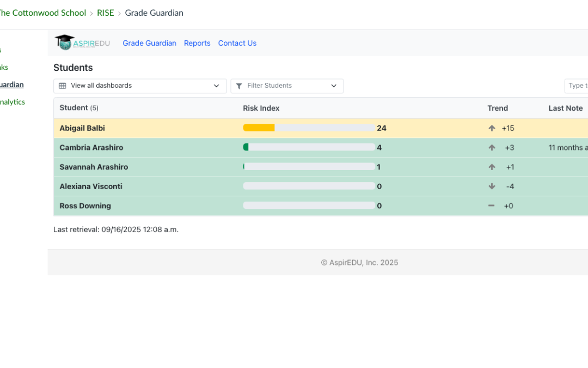Open student Alexiana Visconti's row
The width and height of the screenshot is (588, 368).
coord(91,186)
